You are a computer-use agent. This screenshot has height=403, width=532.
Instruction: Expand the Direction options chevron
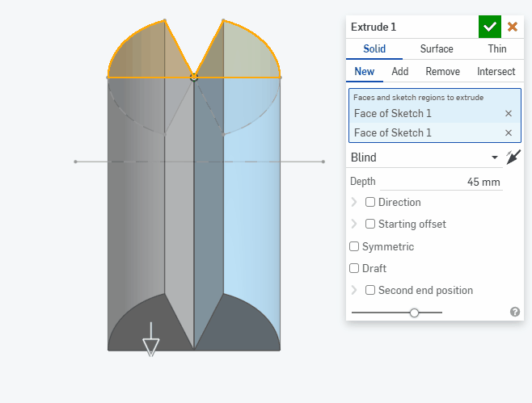click(x=354, y=202)
